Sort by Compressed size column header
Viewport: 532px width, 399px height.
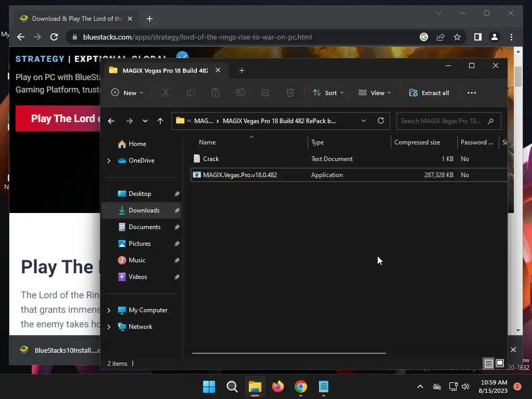(417, 142)
